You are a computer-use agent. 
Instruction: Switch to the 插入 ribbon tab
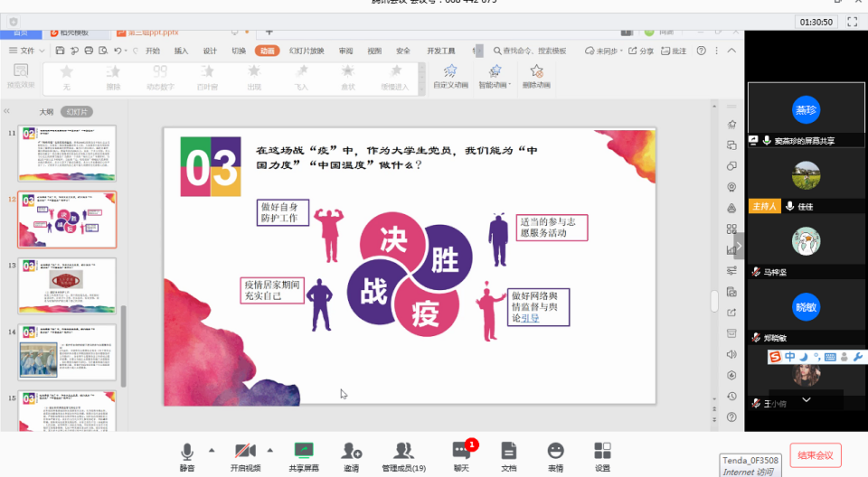(x=181, y=51)
